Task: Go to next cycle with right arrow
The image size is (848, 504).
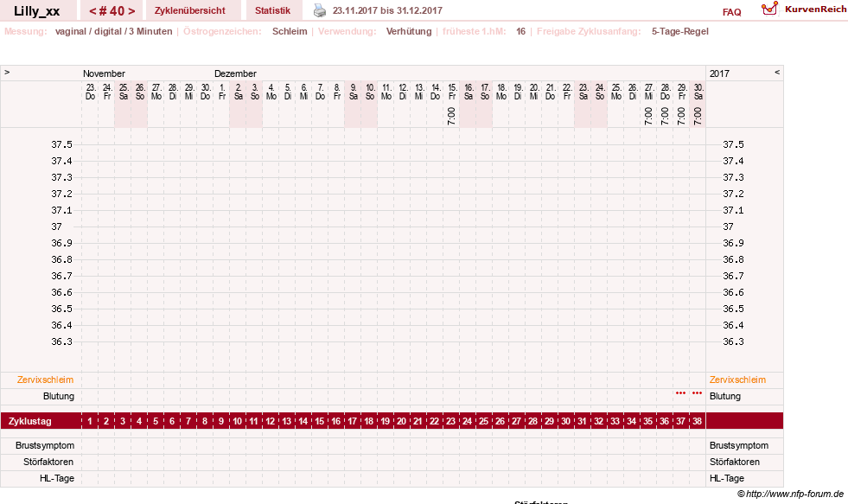Action: [x=131, y=11]
